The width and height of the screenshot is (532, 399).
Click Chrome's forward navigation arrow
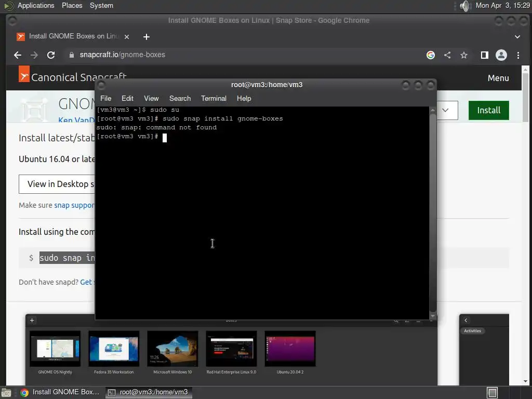34,55
